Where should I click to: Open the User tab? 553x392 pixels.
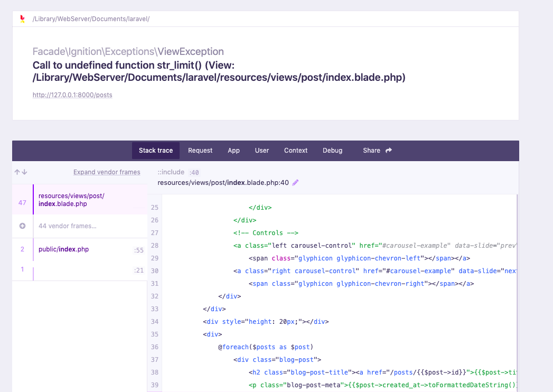tap(261, 151)
